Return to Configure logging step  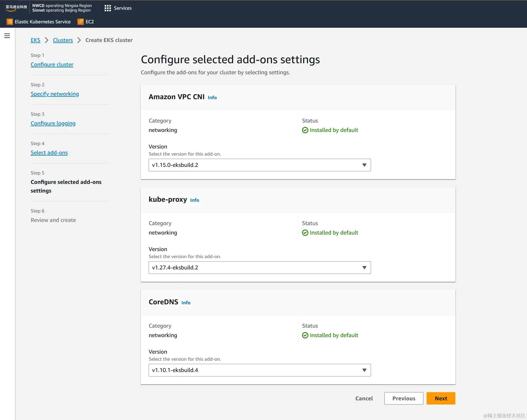(x=53, y=123)
